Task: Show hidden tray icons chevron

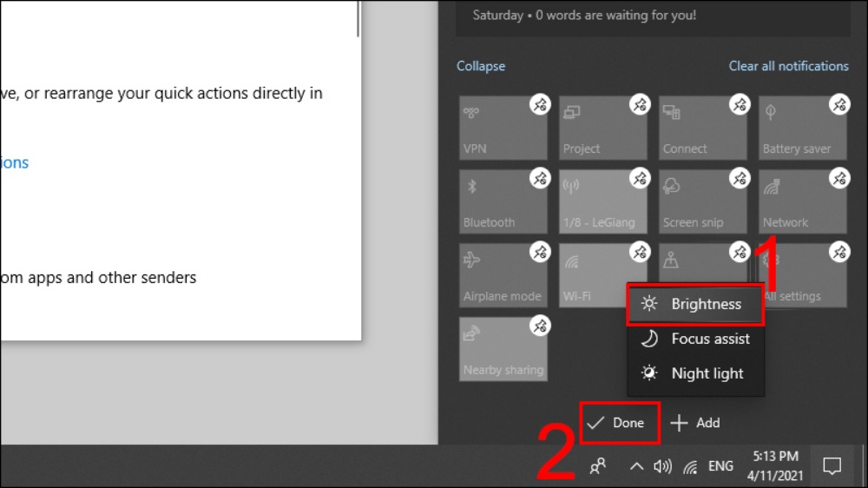Action: click(636, 466)
